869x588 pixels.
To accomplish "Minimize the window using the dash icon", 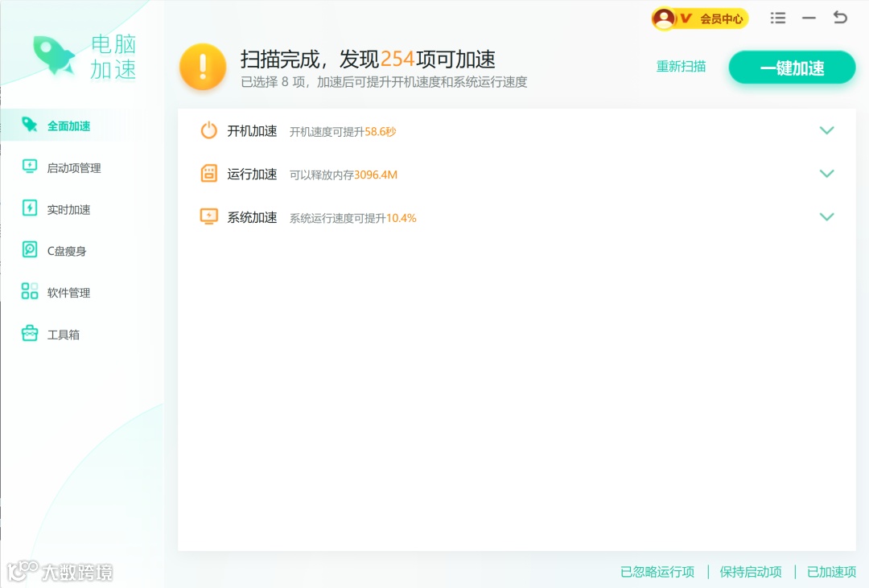I will pos(809,19).
